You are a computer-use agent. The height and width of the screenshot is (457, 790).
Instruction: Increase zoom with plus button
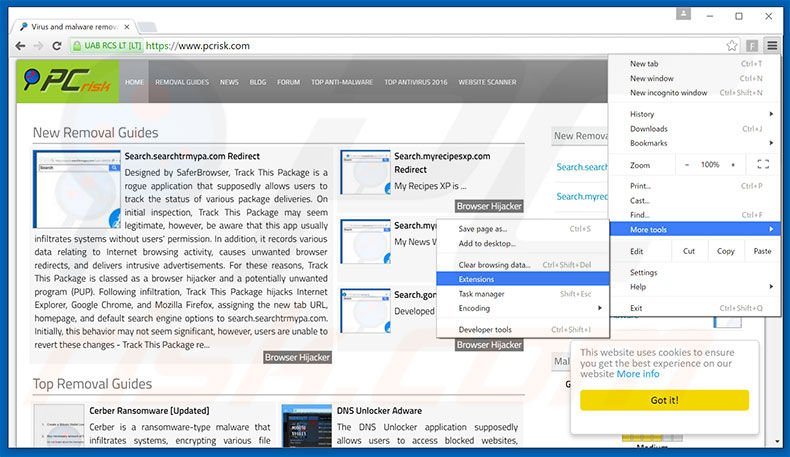click(733, 165)
